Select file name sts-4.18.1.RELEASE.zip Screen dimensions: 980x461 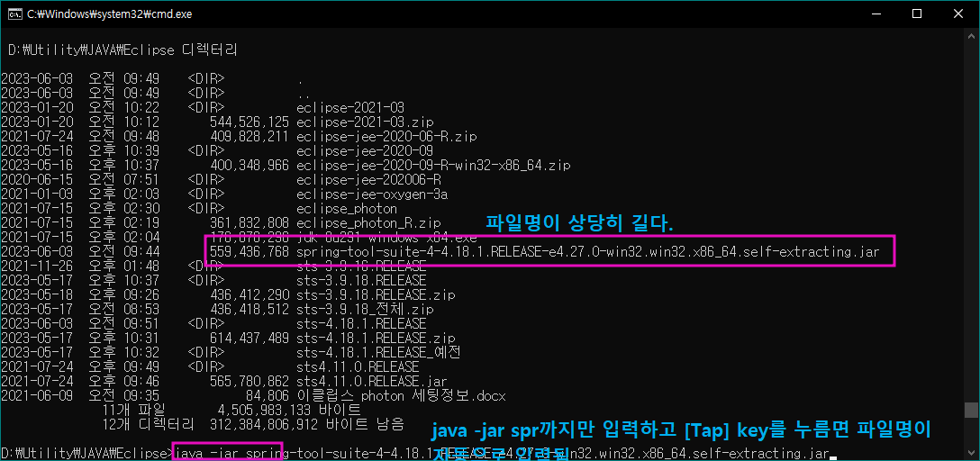tap(376, 338)
